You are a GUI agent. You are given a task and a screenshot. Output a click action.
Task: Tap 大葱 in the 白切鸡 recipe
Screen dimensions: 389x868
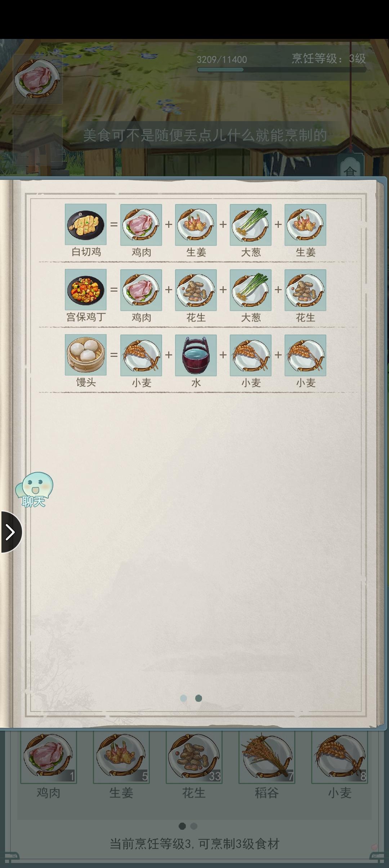click(x=251, y=225)
